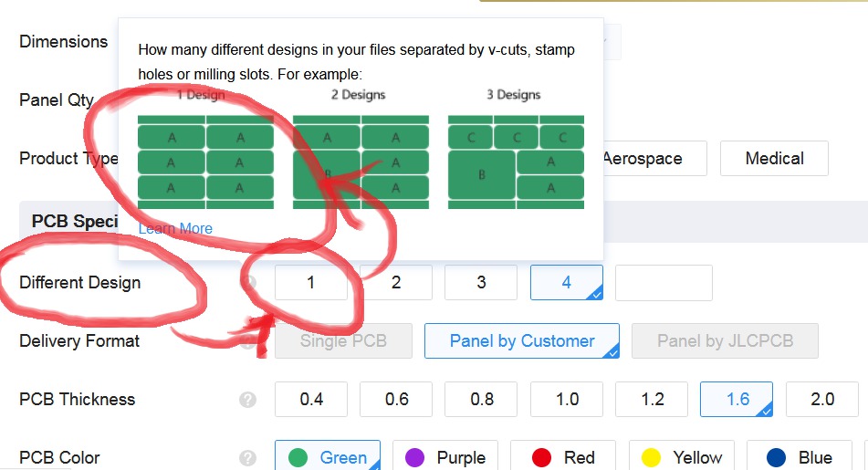
Task: Select 1 for Different Design
Action: click(x=311, y=283)
